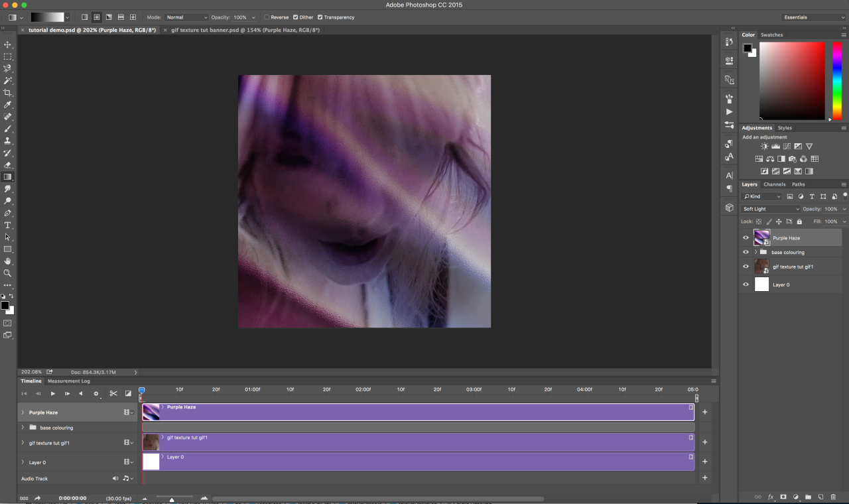Select the Gradient tool
Viewport: 849px width, 504px height.
tap(8, 177)
